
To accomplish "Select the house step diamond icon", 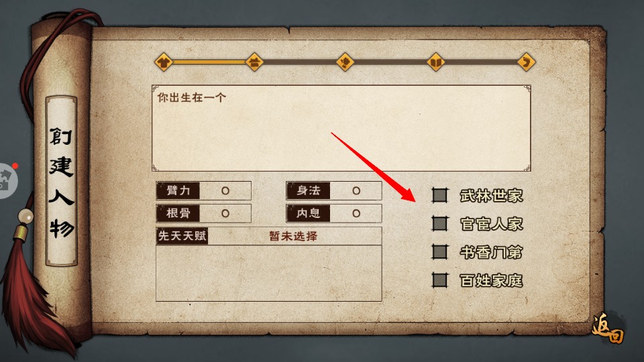I will click(x=255, y=62).
